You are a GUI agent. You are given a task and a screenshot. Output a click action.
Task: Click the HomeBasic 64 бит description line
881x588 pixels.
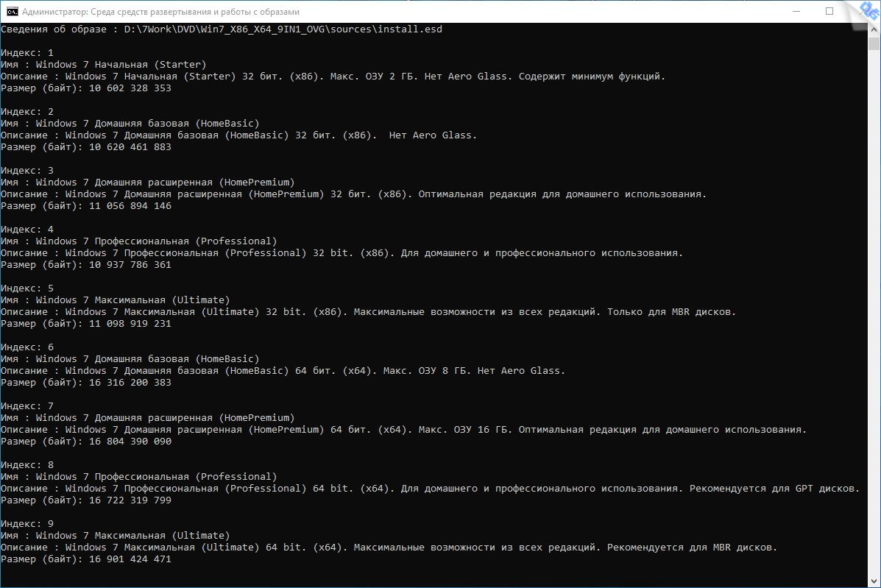283,371
